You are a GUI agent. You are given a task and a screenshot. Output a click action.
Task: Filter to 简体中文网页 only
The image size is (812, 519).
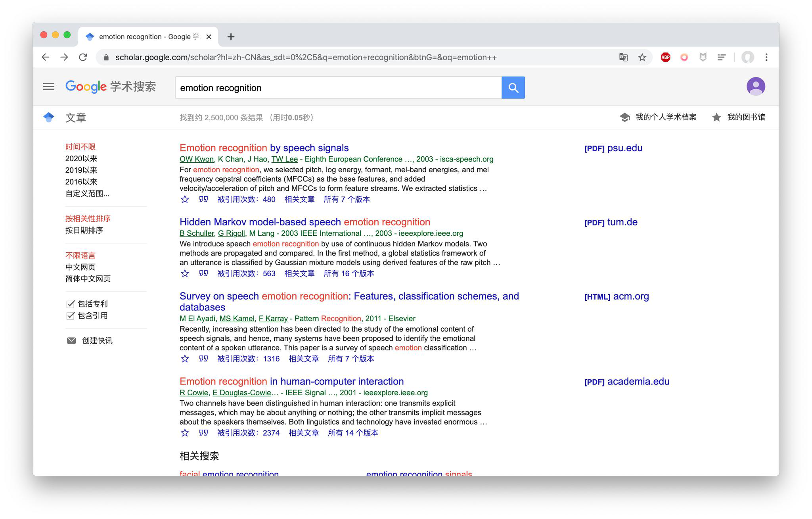tap(88, 279)
